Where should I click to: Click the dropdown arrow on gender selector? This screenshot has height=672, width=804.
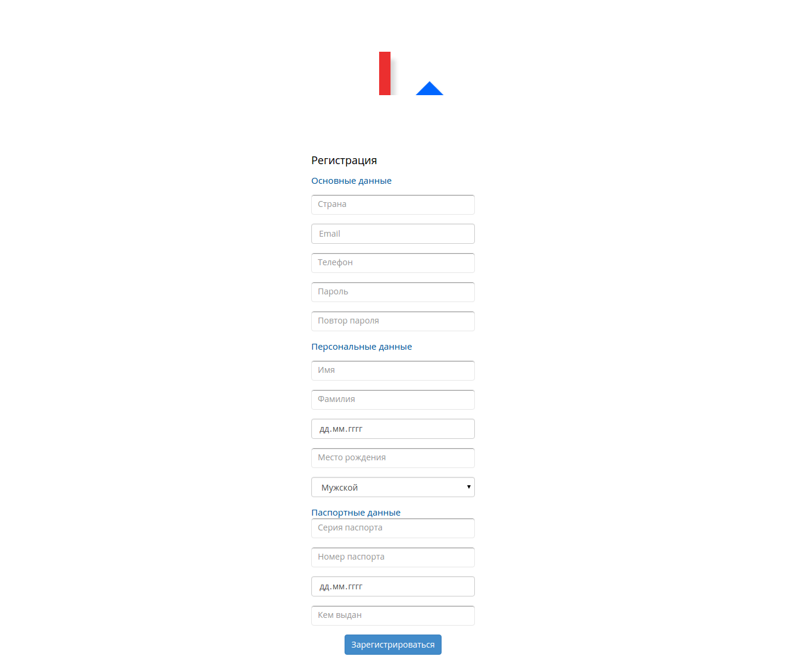click(x=468, y=486)
